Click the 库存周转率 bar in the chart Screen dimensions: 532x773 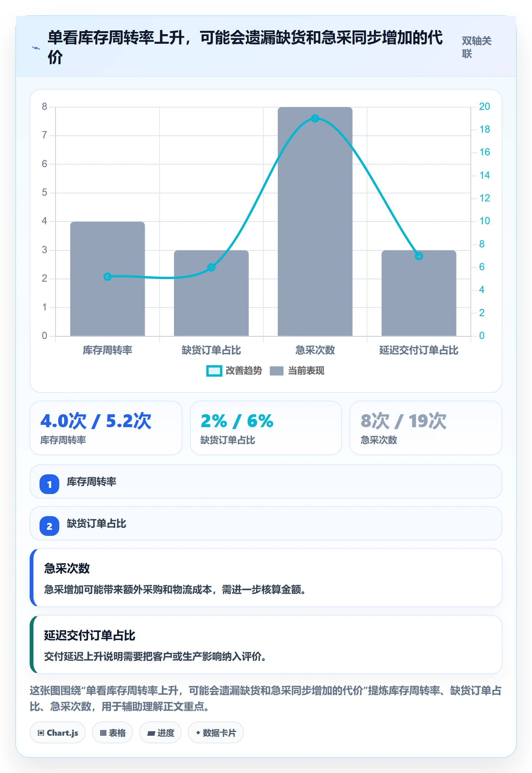(x=108, y=279)
